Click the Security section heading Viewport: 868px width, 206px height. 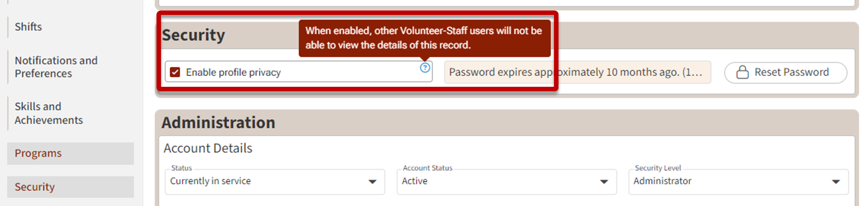point(193,35)
